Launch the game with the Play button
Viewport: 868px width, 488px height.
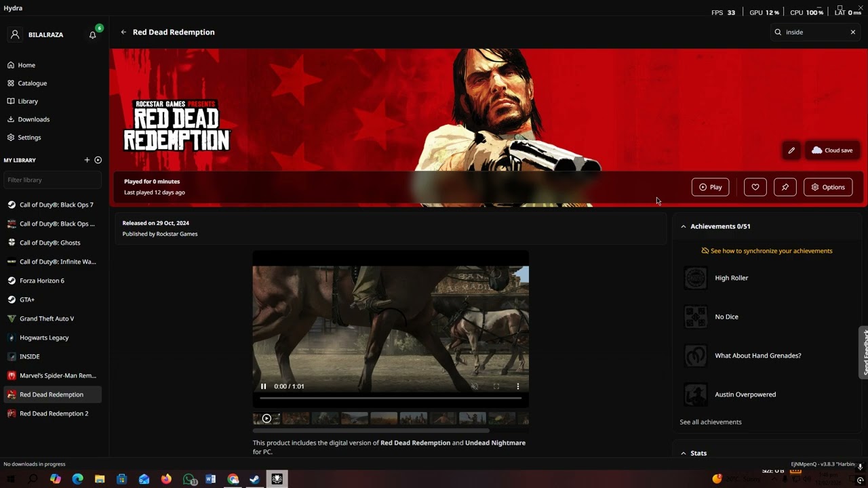(710, 187)
